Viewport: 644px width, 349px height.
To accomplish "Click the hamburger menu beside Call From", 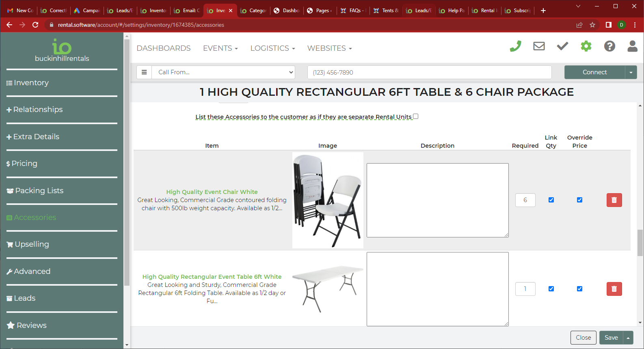I will (144, 72).
